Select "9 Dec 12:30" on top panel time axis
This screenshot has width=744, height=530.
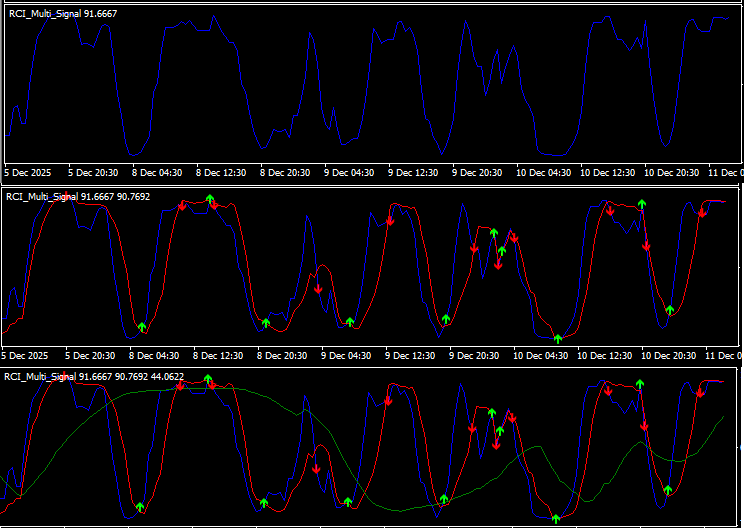click(x=413, y=172)
